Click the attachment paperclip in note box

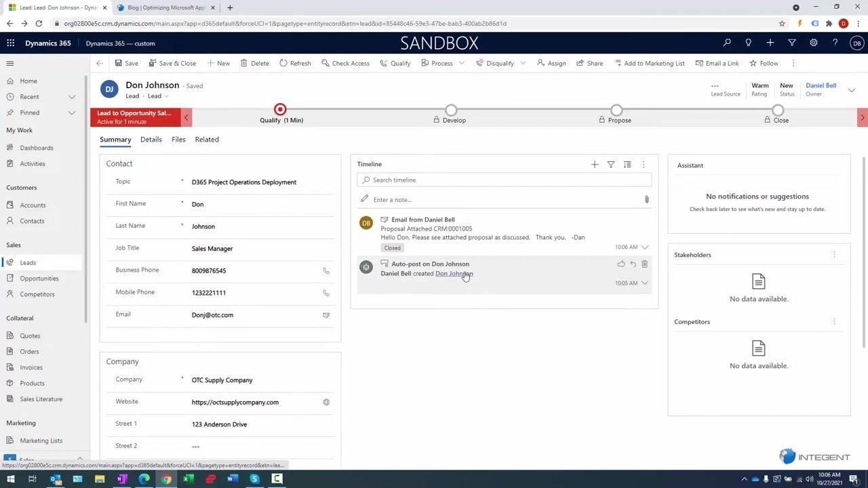(647, 199)
